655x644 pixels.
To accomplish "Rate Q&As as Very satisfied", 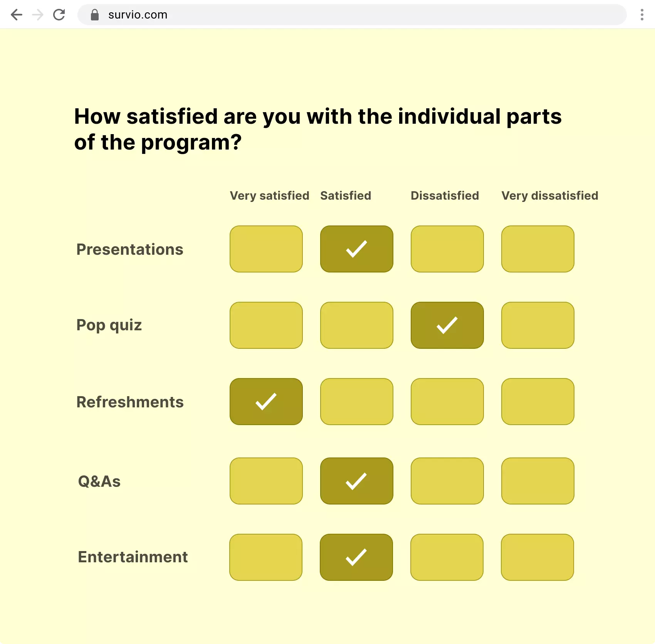I will pos(266,481).
